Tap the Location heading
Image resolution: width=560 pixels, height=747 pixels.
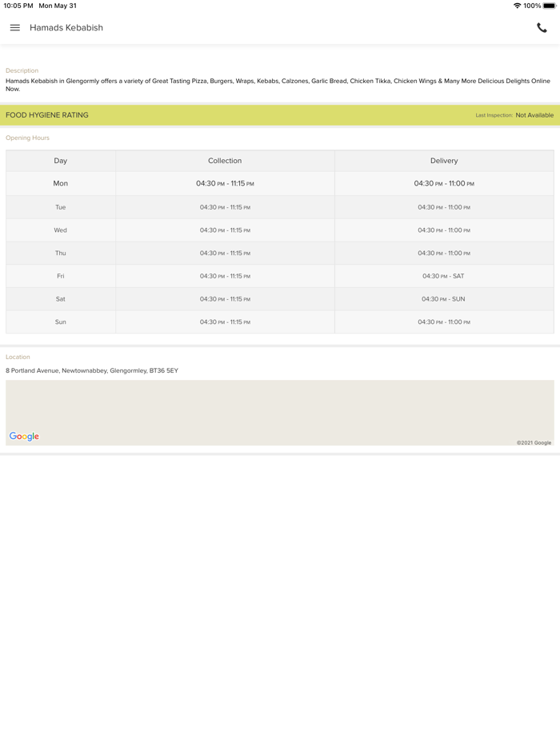(x=18, y=357)
